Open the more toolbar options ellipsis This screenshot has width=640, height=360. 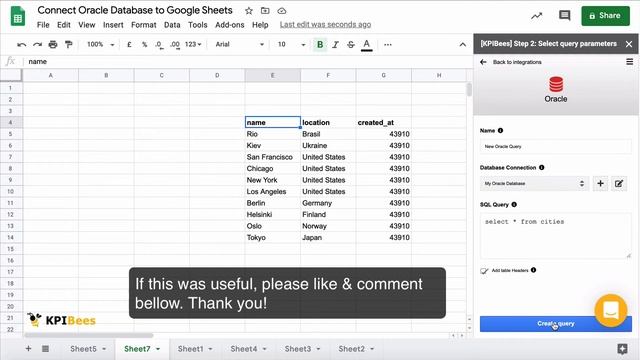(x=388, y=44)
